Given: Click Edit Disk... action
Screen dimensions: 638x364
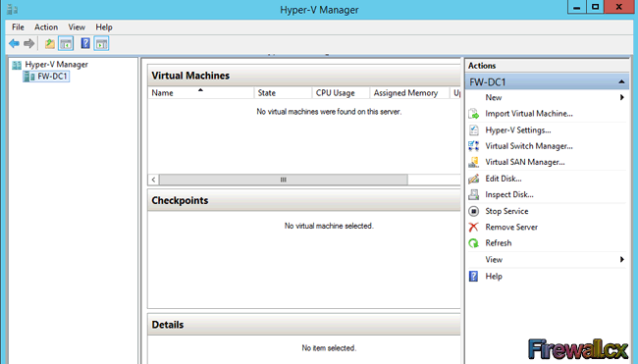Looking at the screenshot, I should tap(504, 179).
